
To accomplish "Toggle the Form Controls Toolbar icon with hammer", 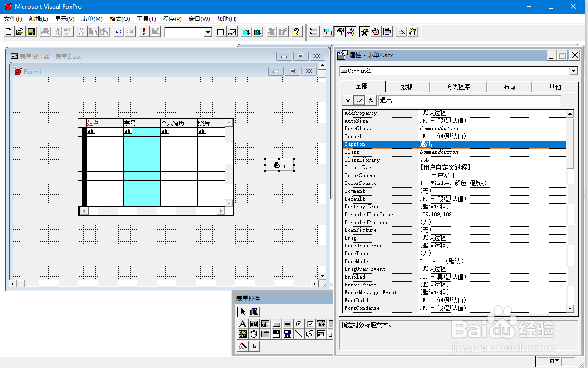I will (364, 32).
